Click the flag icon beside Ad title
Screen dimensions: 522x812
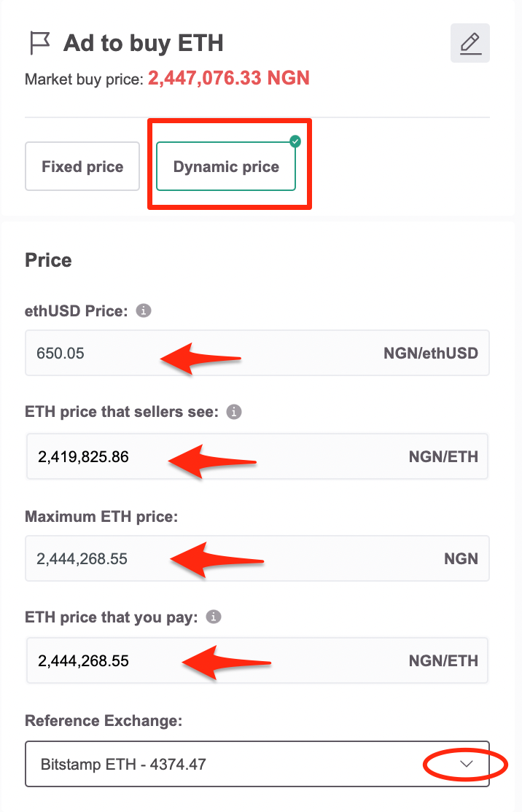39,43
